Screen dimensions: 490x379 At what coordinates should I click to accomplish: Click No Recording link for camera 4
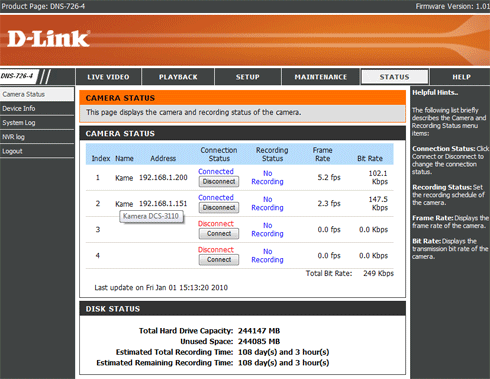tap(267, 256)
